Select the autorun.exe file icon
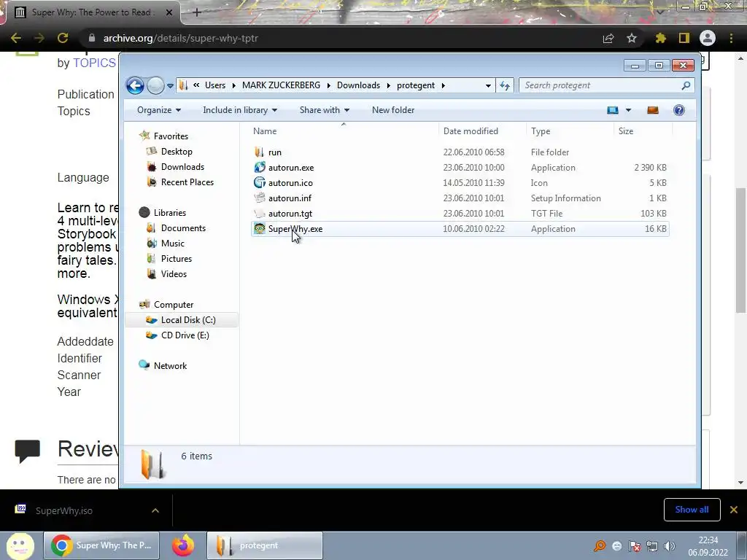The image size is (747, 560). tap(259, 167)
